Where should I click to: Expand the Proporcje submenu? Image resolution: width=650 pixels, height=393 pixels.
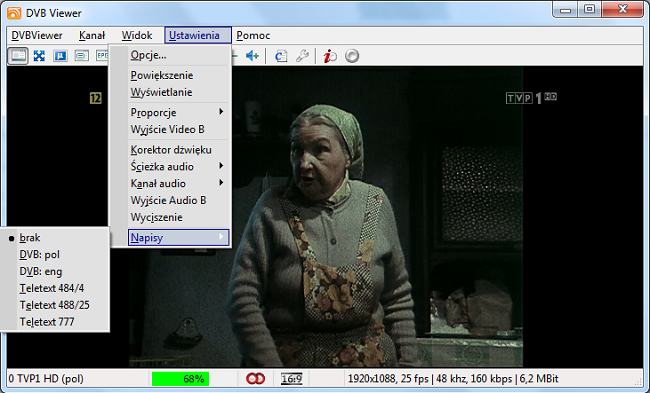point(179,112)
